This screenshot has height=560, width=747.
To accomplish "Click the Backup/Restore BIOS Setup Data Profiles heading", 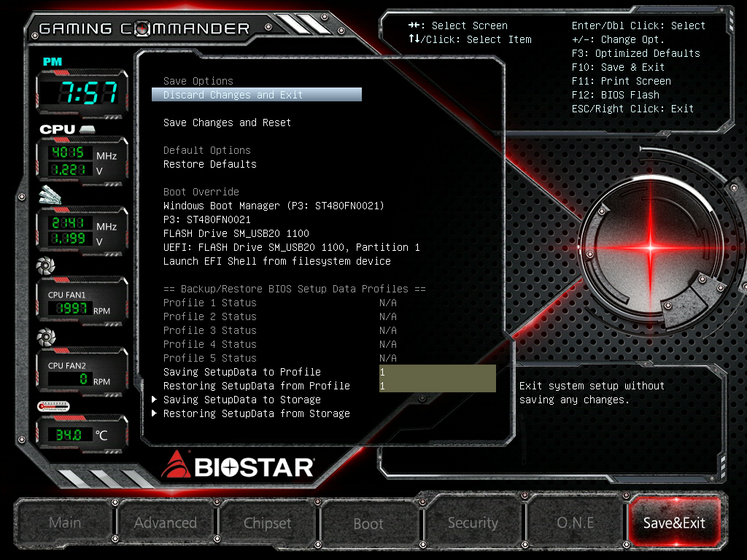I will coord(295,289).
